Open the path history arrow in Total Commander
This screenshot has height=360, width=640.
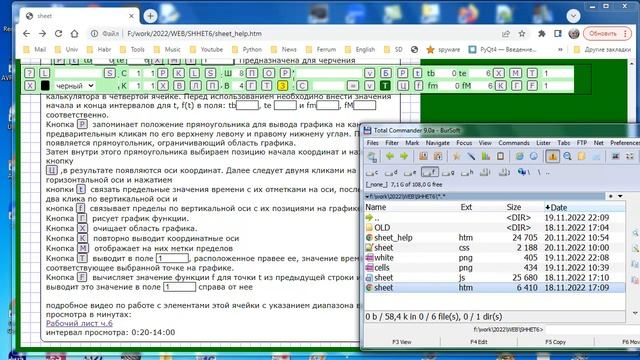(x=620, y=196)
